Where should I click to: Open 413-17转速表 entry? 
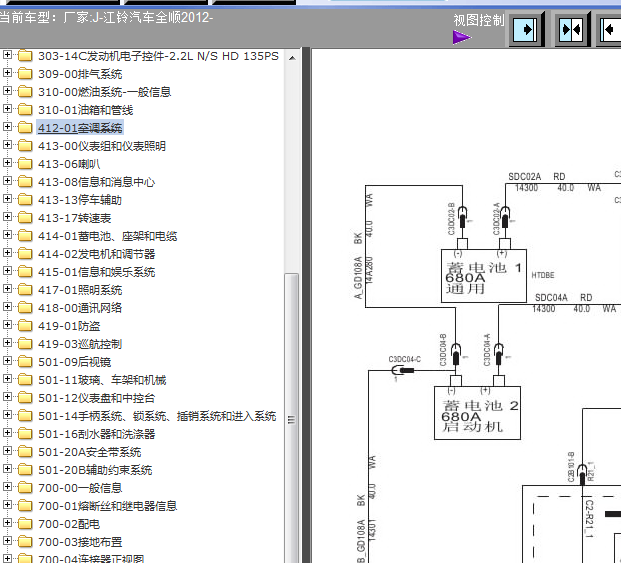pos(74,218)
